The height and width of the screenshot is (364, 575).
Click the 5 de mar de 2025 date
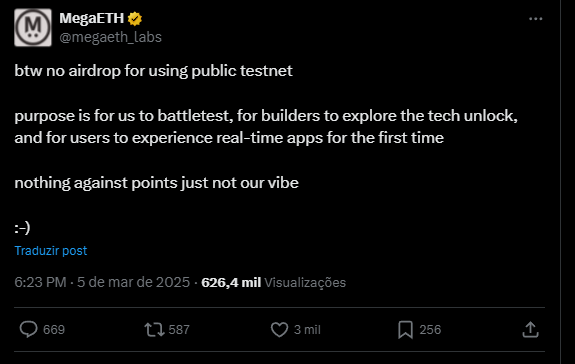[133, 282]
